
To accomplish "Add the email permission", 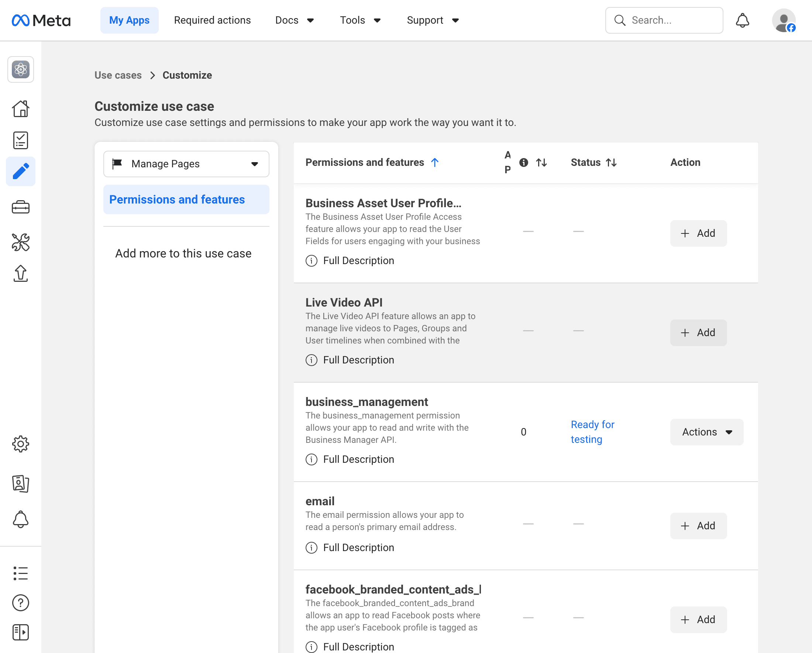I will point(698,526).
